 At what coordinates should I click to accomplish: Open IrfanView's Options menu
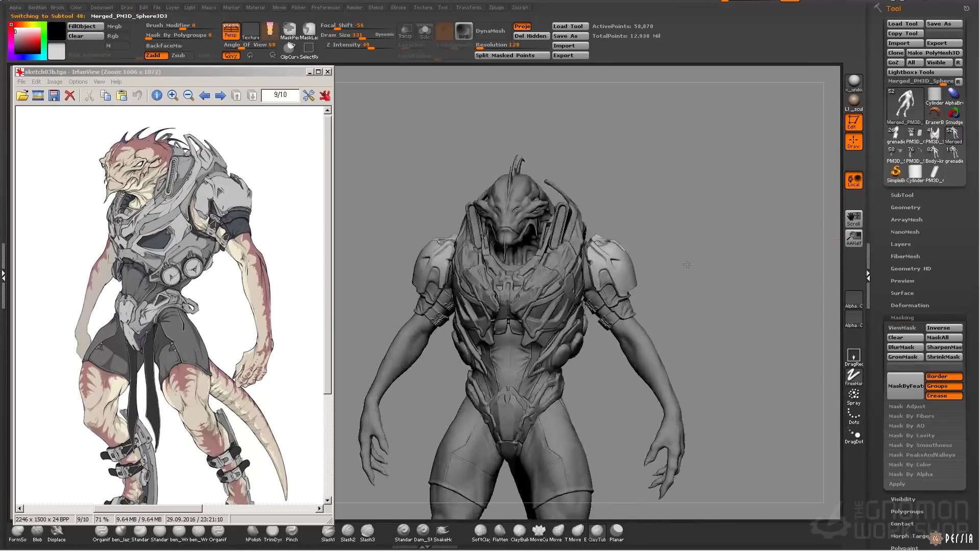tap(78, 82)
